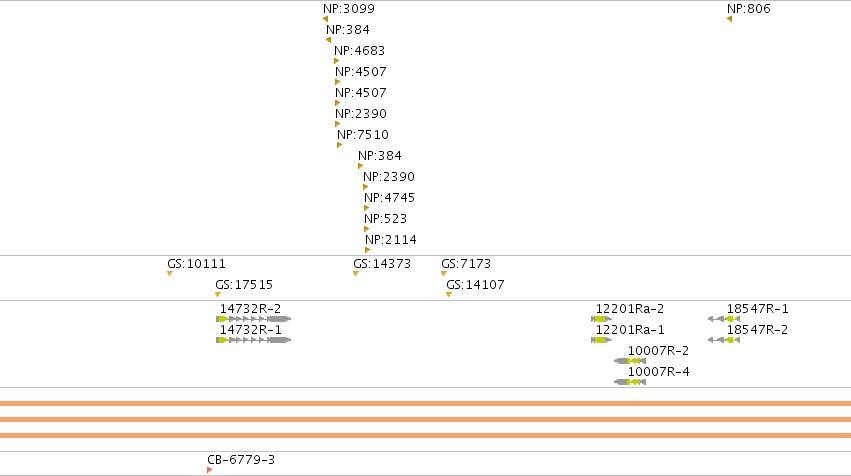
Task: Click the 14732R-2 gene model glyph
Action: click(x=253, y=319)
